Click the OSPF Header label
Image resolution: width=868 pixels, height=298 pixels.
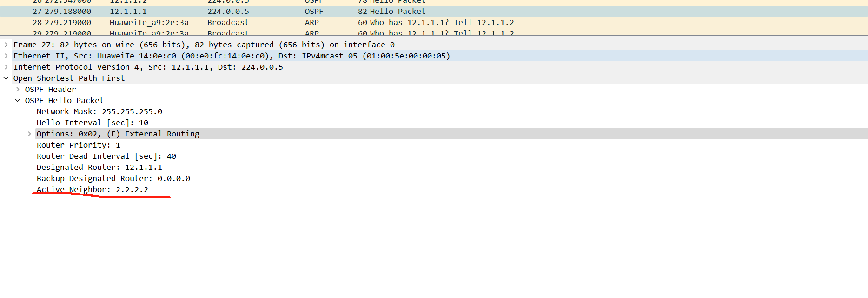50,89
